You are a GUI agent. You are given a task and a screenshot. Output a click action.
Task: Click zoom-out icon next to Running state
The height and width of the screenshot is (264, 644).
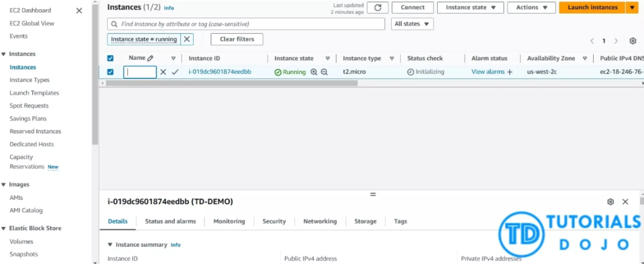[325, 72]
